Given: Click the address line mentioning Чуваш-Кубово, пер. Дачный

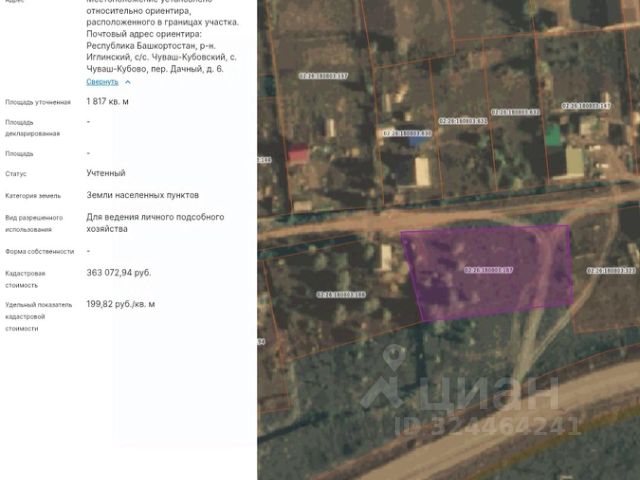Looking at the screenshot, I should (155, 69).
